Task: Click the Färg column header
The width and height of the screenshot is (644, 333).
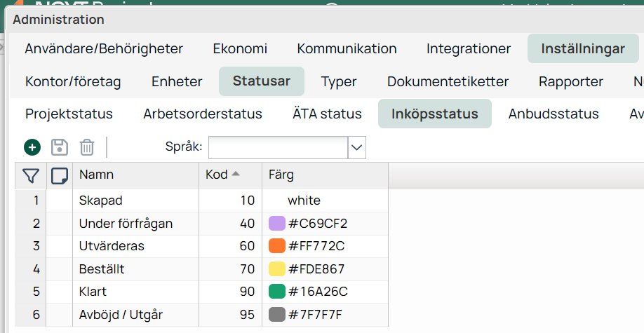Action: pos(325,175)
